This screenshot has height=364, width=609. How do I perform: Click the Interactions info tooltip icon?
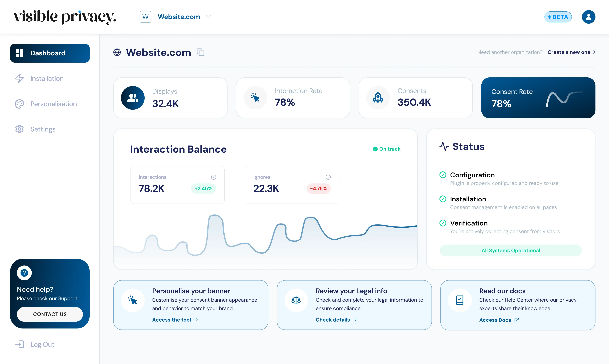tap(213, 177)
